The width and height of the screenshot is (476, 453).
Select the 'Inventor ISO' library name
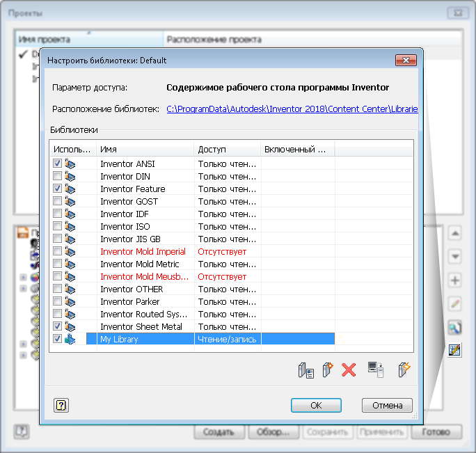click(x=125, y=227)
